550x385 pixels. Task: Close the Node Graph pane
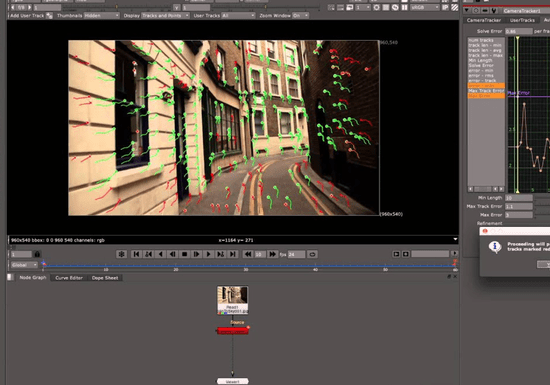pos(455,277)
